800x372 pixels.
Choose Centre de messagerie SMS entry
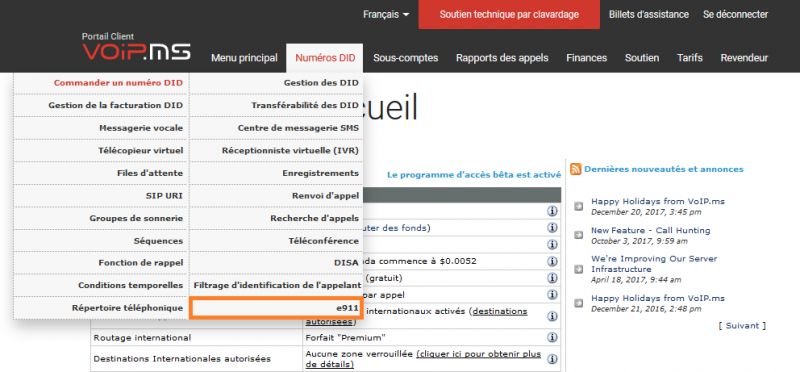coord(276,128)
